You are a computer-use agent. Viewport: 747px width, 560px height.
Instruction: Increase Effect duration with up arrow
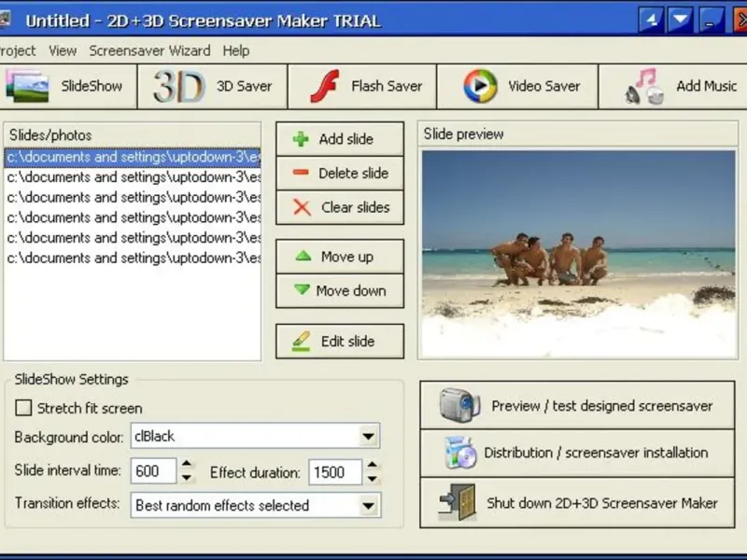[x=373, y=465]
